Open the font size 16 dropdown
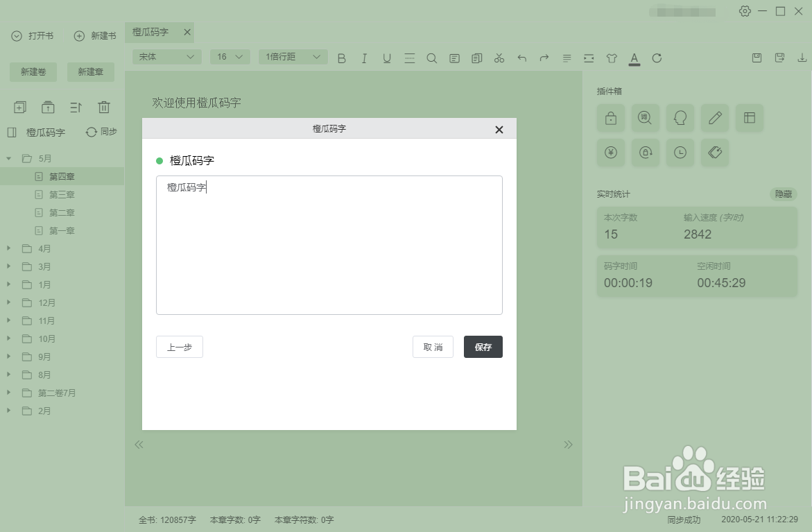The image size is (812, 532). [230, 57]
